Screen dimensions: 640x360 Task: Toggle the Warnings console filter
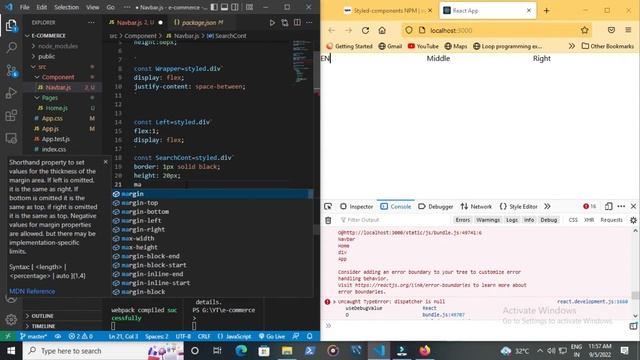[488, 220]
